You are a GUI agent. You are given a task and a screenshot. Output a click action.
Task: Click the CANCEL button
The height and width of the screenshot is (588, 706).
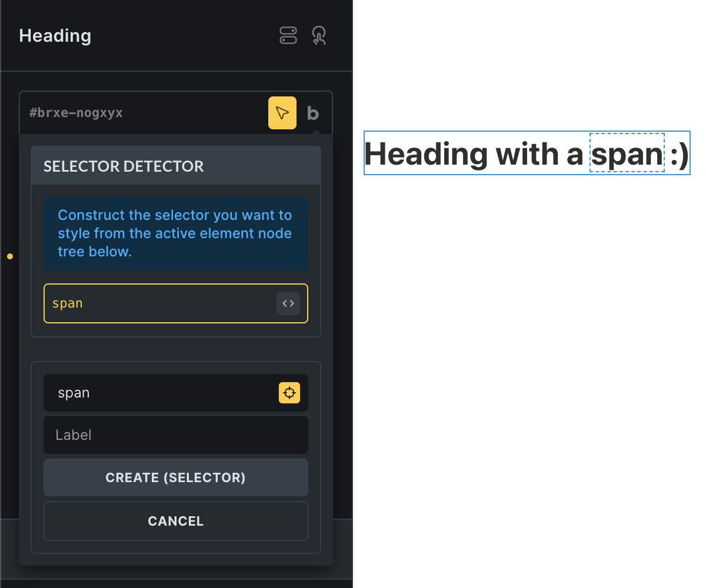(x=176, y=521)
